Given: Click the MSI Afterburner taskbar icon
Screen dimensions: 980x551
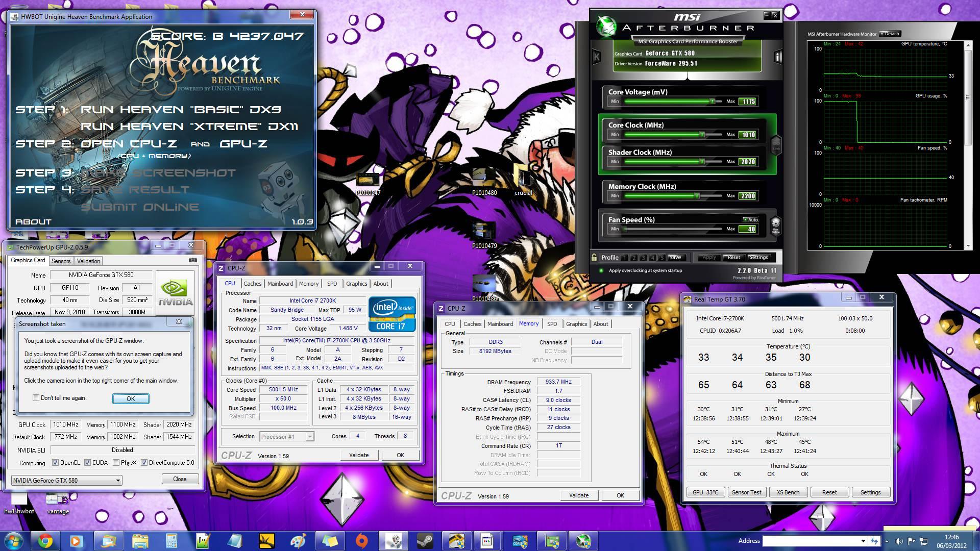Looking at the screenshot, I should [583, 541].
